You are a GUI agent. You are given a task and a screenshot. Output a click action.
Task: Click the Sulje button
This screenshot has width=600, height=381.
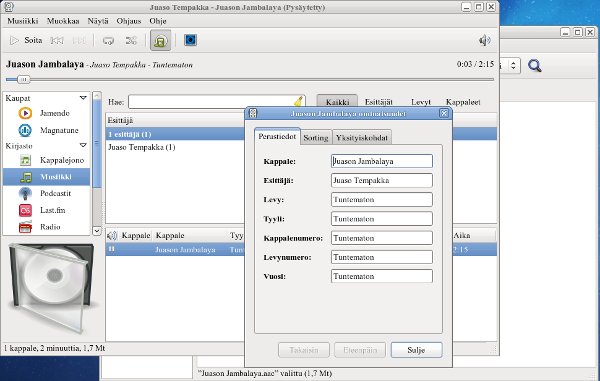click(x=416, y=350)
